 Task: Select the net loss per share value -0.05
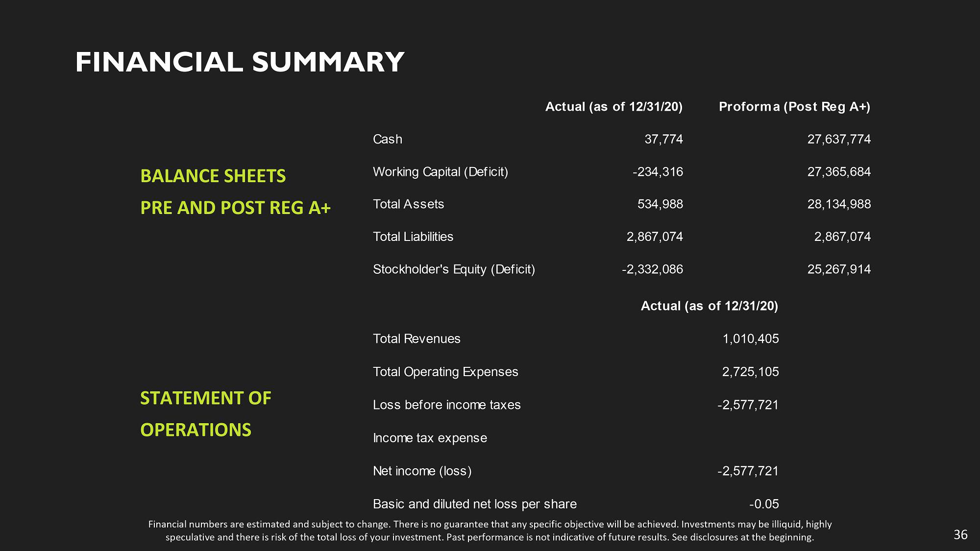point(764,504)
